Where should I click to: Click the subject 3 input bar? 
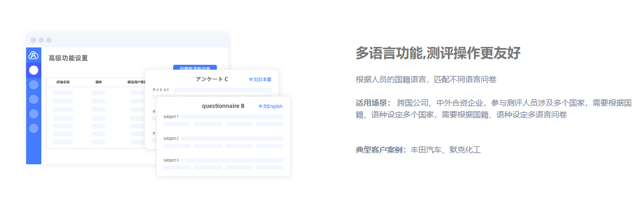point(232,160)
